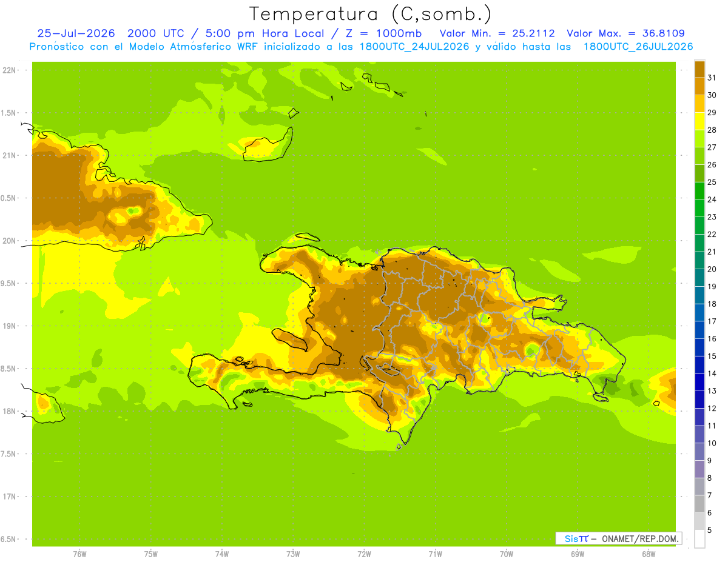Click legend value "20"
Viewport: 728px width, 562px height.
click(x=712, y=269)
